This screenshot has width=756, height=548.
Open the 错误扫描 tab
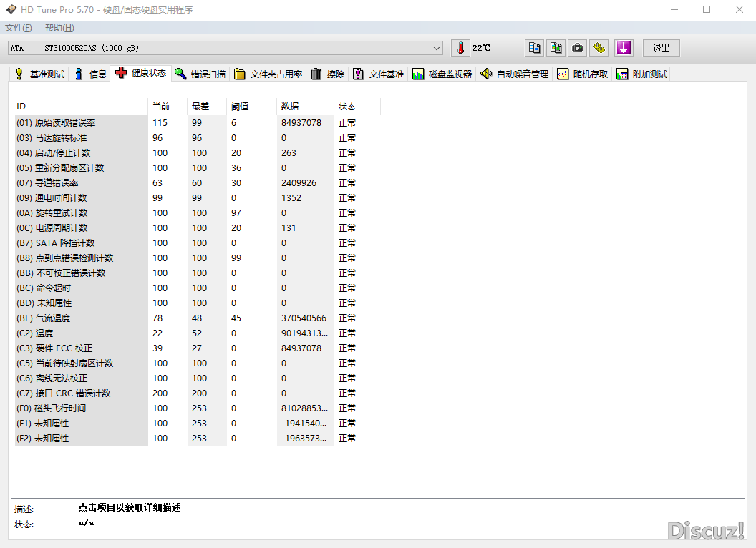(x=200, y=74)
